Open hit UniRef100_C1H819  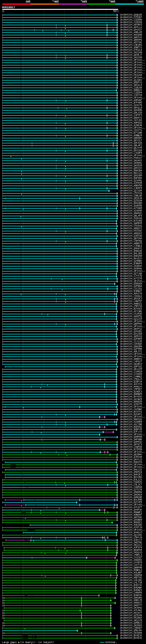point(131,371)
